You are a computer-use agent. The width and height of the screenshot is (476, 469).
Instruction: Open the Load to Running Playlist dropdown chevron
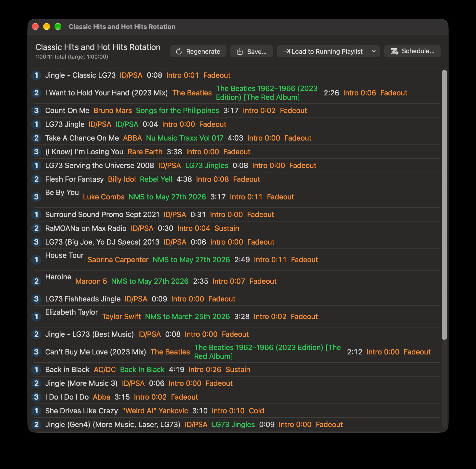pyautogui.click(x=374, y=51)
